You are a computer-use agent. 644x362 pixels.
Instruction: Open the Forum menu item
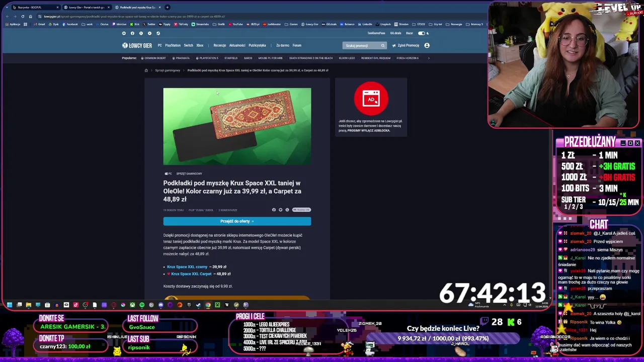point(297,45)
